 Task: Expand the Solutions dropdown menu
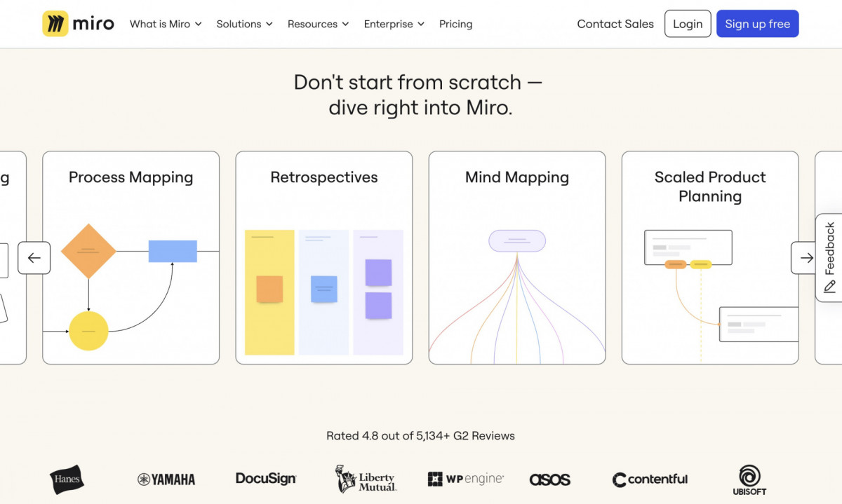[x=244, y=23]
